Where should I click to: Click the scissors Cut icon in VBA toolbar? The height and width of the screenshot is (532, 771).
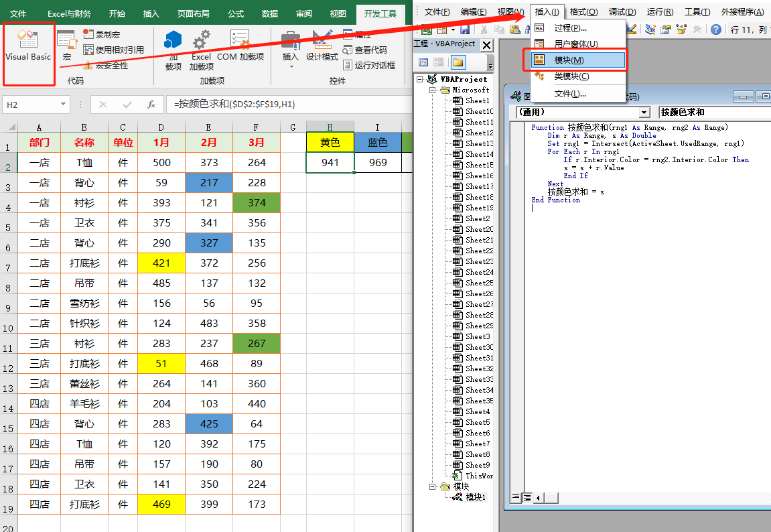(x=484, y=30)
